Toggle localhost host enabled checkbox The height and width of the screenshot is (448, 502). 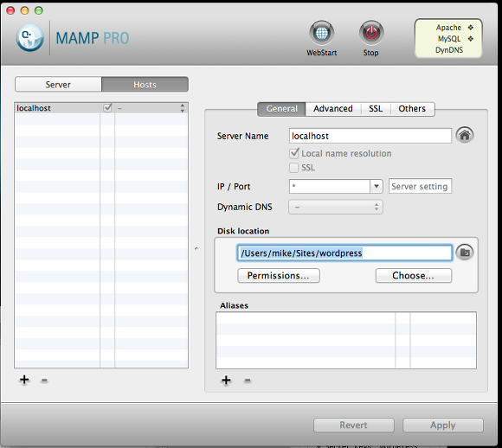pos(107,107)
